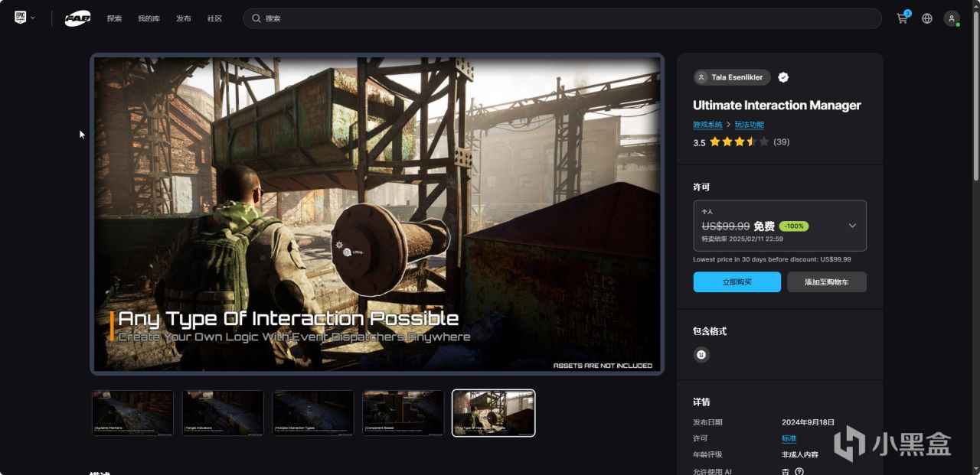Open the 探索 menu
980x475 pixels.
114,18
